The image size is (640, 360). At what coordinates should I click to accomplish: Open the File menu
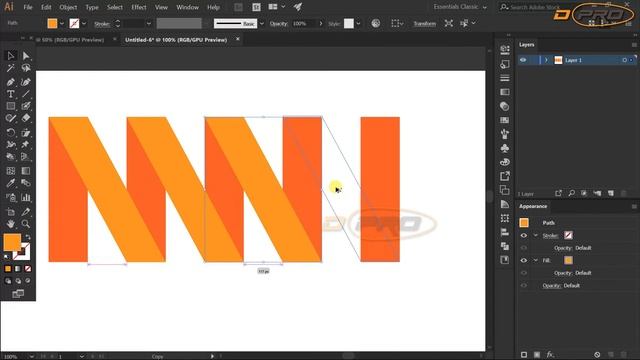tap(28, 7)
